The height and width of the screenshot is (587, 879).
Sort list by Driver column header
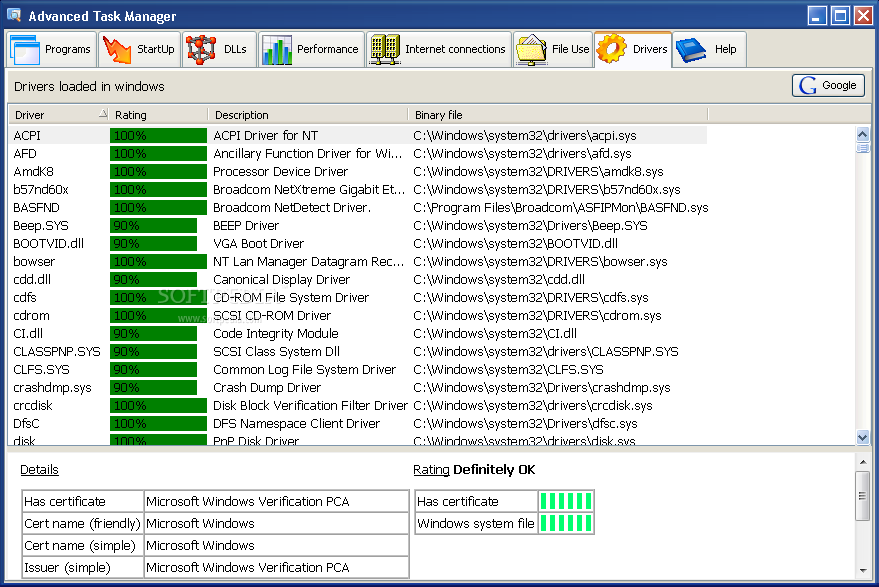(59, 115)
